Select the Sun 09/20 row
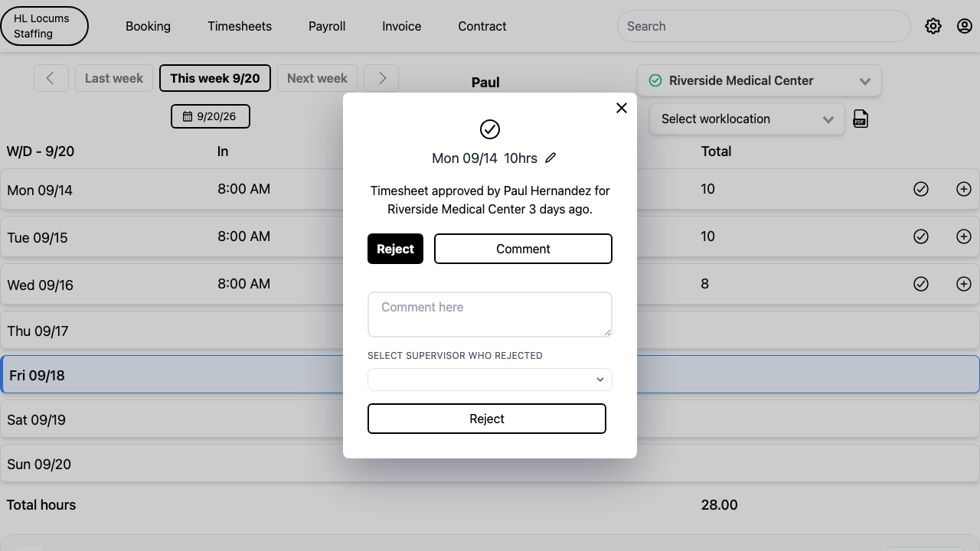Screen dimensions: 980x551 pos(490,464)
